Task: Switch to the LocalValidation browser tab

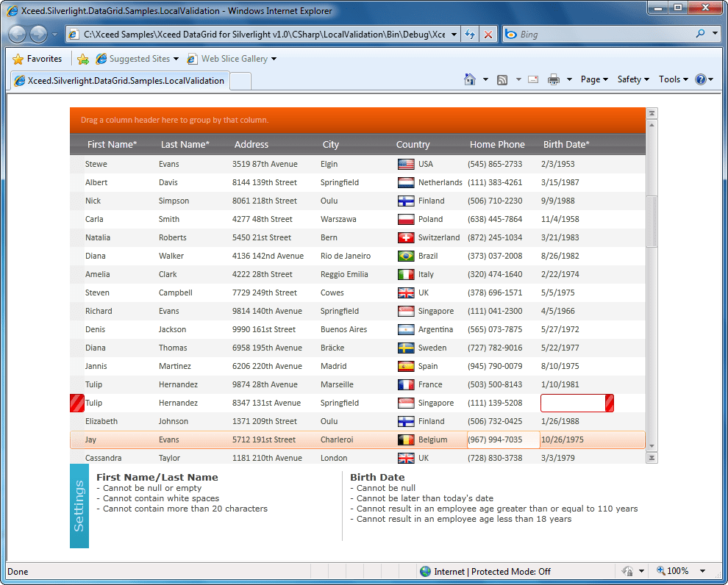Action: point(121,82)
